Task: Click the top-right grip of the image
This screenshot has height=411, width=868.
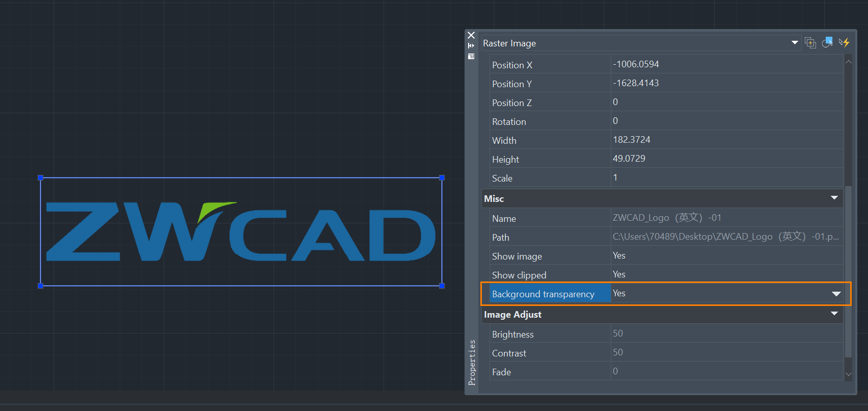Action: (x=442, y=178)
